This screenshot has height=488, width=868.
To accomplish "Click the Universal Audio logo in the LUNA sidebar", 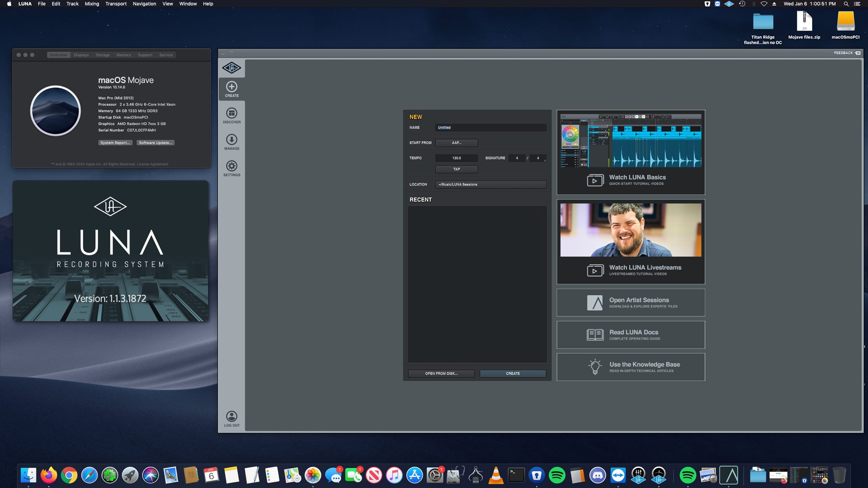I will coord(231,68).
